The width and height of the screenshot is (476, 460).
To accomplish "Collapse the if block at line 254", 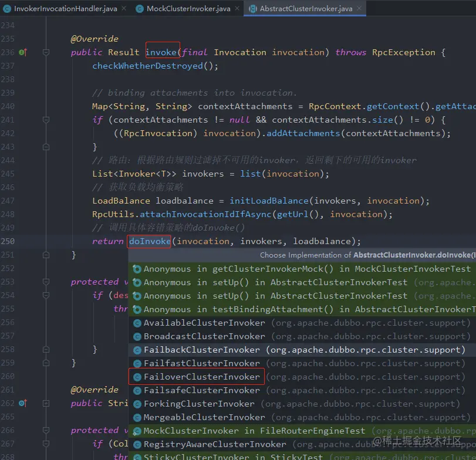I will tap(46, 295).
